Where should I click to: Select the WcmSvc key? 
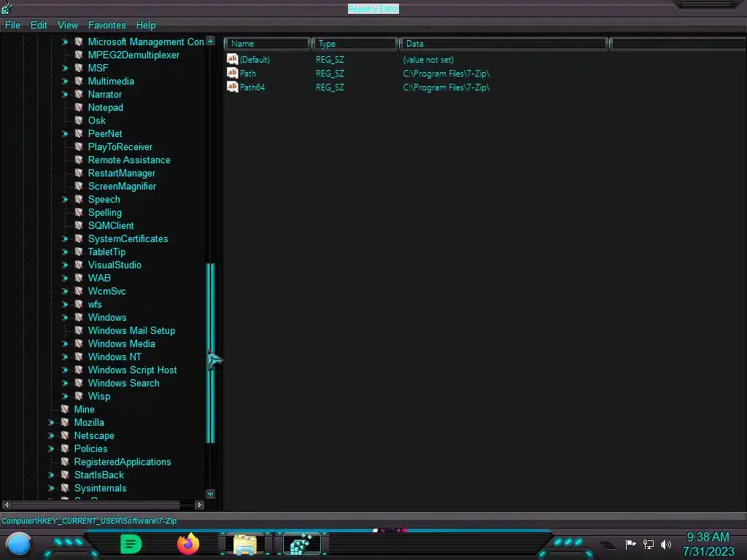click(107, 292)
